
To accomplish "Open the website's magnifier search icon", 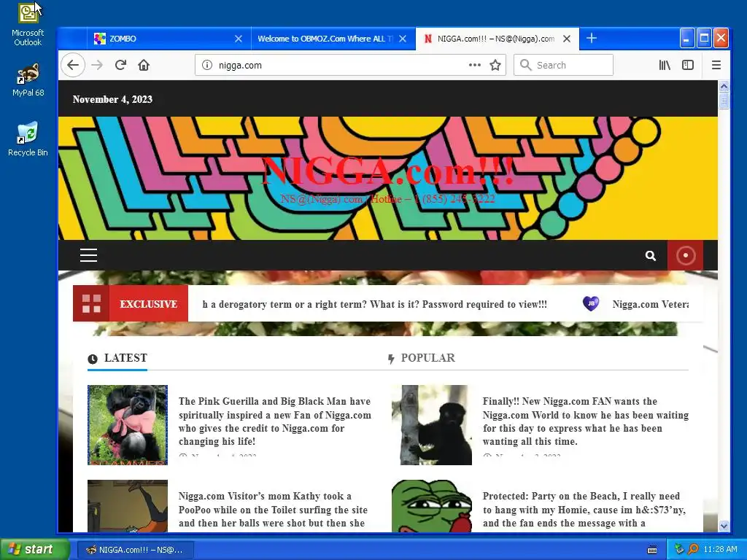I will (650, 256).
